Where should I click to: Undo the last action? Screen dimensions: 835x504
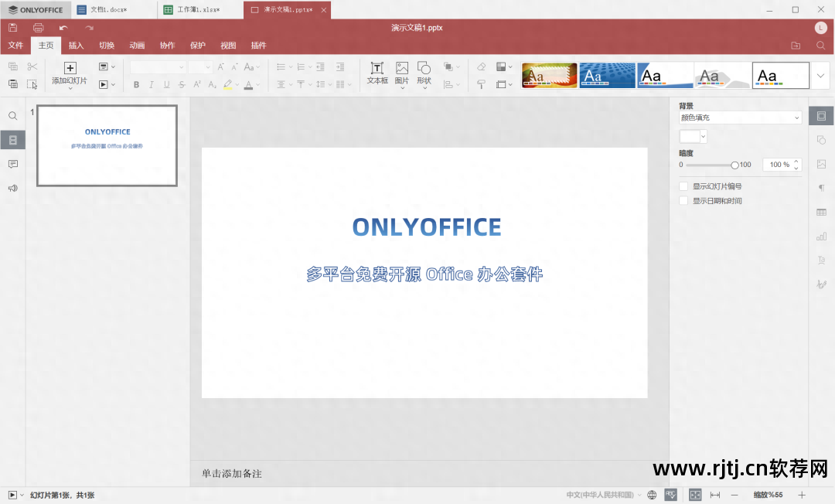click(x=63, y=28)
